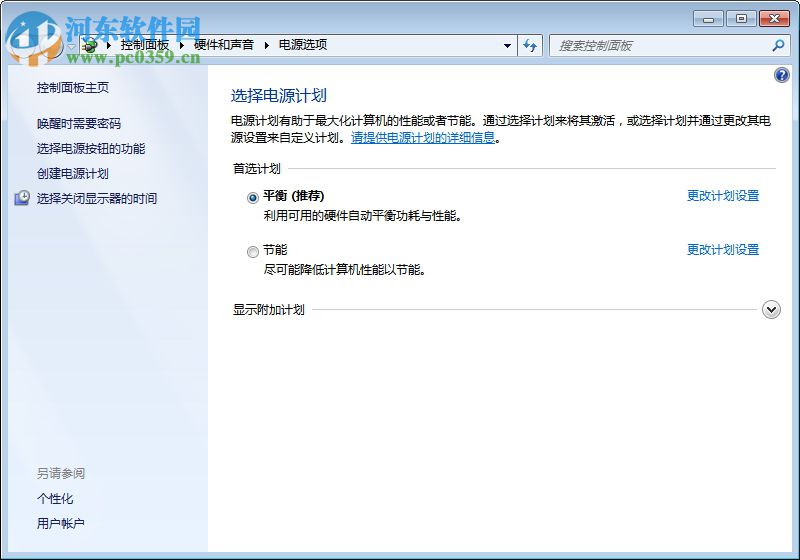
Task: Click the Control Panel icon in address bar
Action: [90, 45]
